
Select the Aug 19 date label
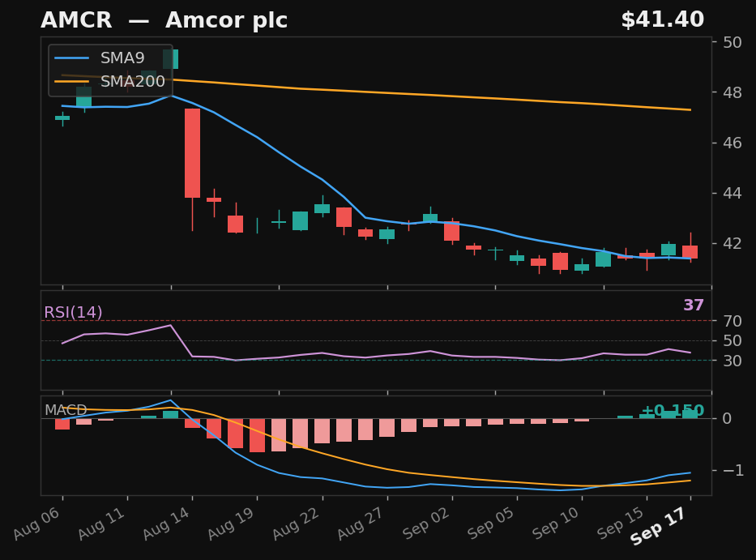(x=231, y=524)
